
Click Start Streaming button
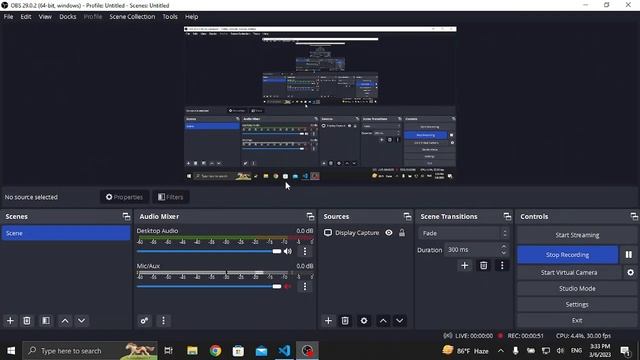(x=577, y=235)
